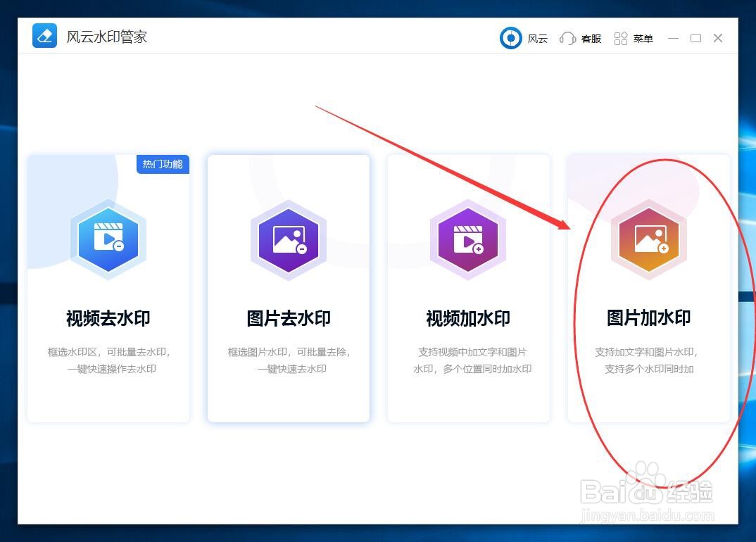Click the 风云水印管家 app logo
756x542 pixels.
tap(44, 35)
